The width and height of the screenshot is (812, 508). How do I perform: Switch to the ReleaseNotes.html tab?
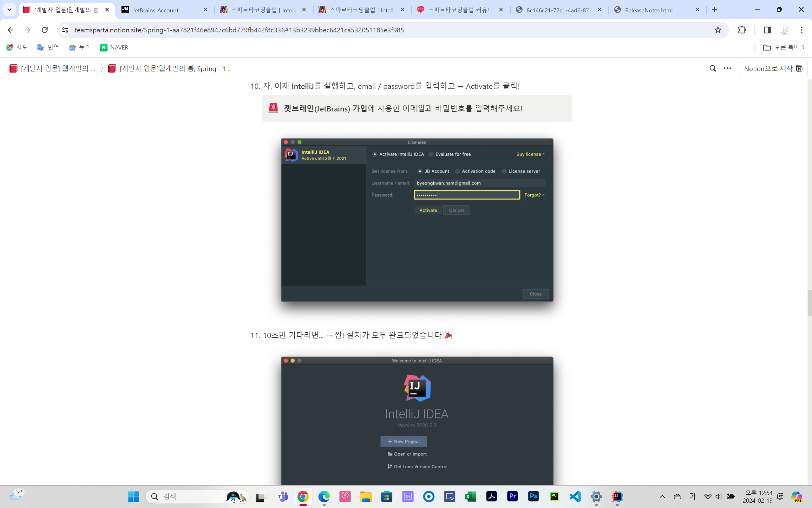point(657,10)
